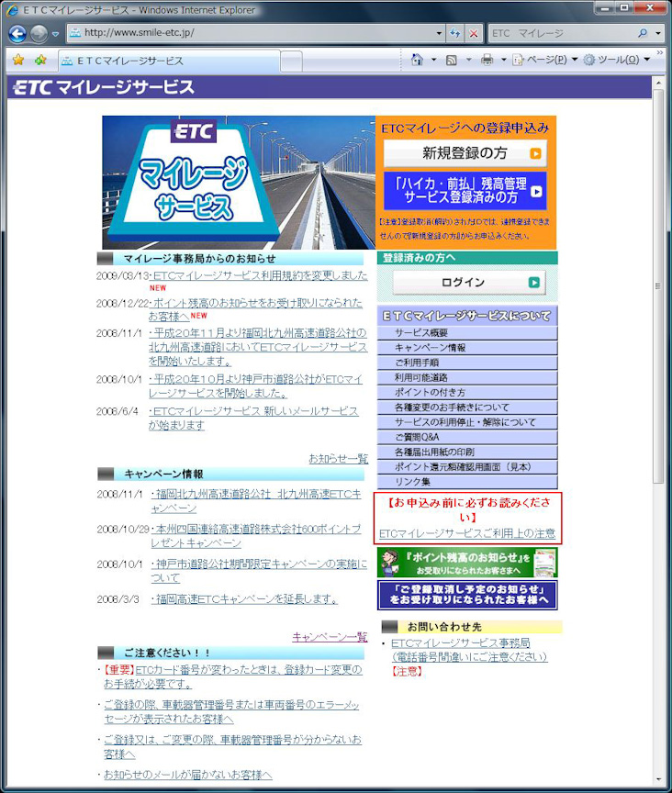Click the Refresh icon beside address bar
Screen dimensions: 672x793
pyautogui.click(x=454, y=33)
